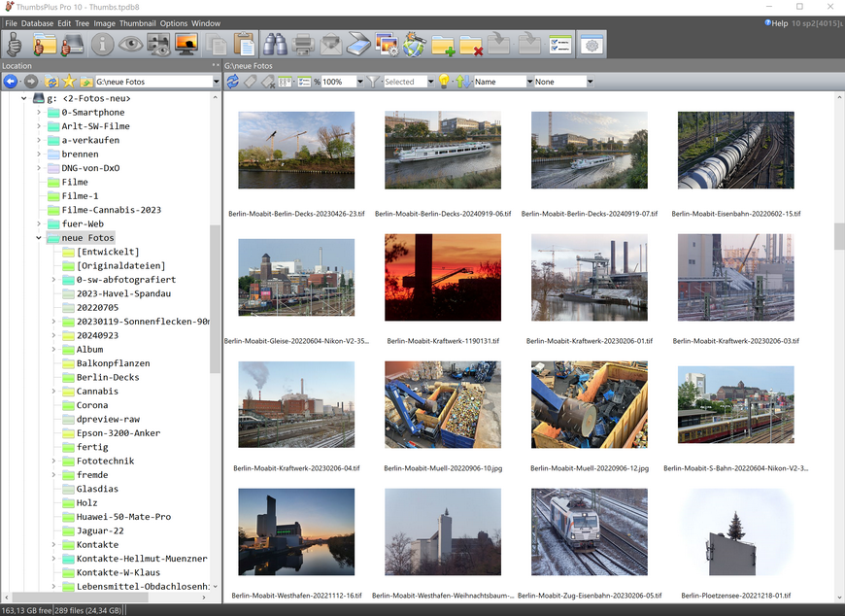Expand the Cannabis folder in tree
Screen dimensions: 845x616
pyautogui.click(x=54, y=392)
